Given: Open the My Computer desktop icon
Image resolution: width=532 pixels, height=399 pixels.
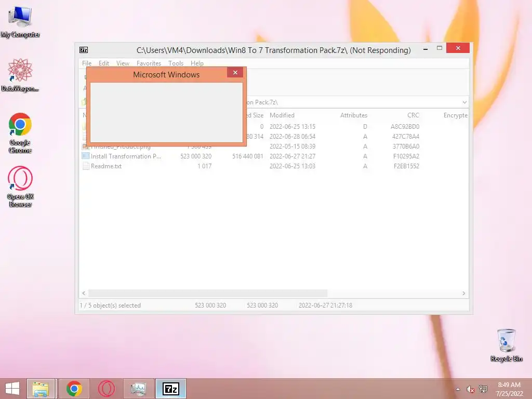Looking at the screenshot, I should click(x=20, y=22).
